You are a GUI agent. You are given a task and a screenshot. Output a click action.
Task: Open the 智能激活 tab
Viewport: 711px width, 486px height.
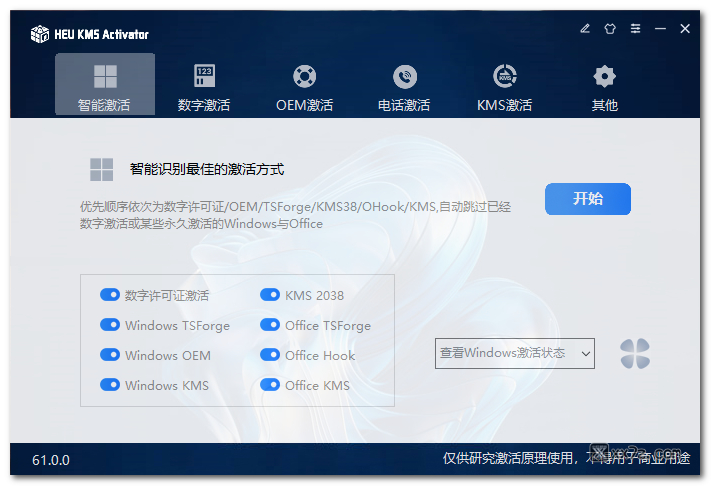pyautogui.click(x=105, y=85)
